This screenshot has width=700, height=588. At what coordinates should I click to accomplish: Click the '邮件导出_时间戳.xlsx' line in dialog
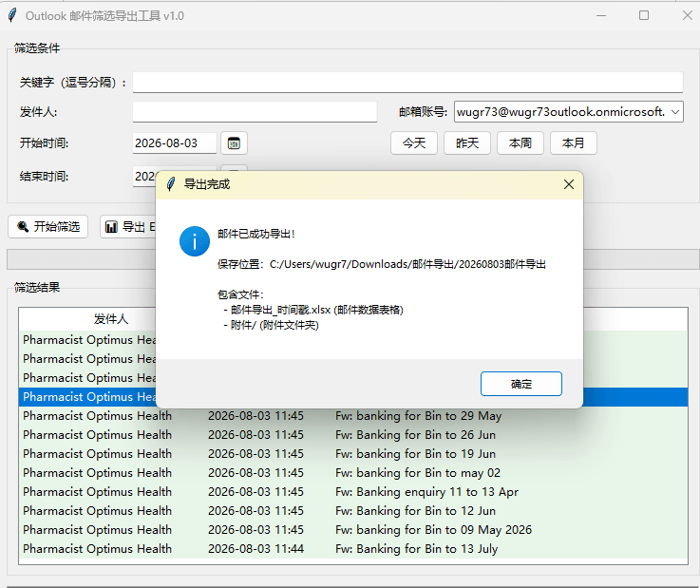pyautogui.click(x=313, y=310)
